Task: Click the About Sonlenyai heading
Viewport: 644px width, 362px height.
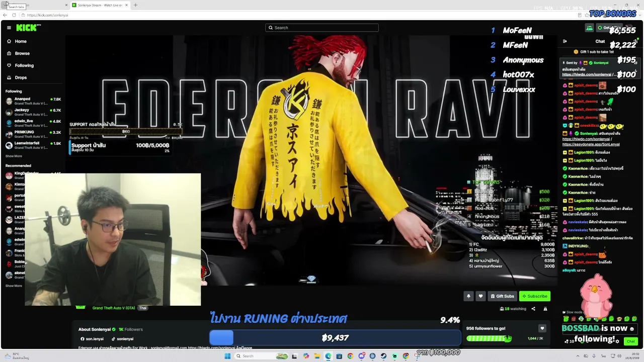Action: pyautogui.click(x=95, y=329)
